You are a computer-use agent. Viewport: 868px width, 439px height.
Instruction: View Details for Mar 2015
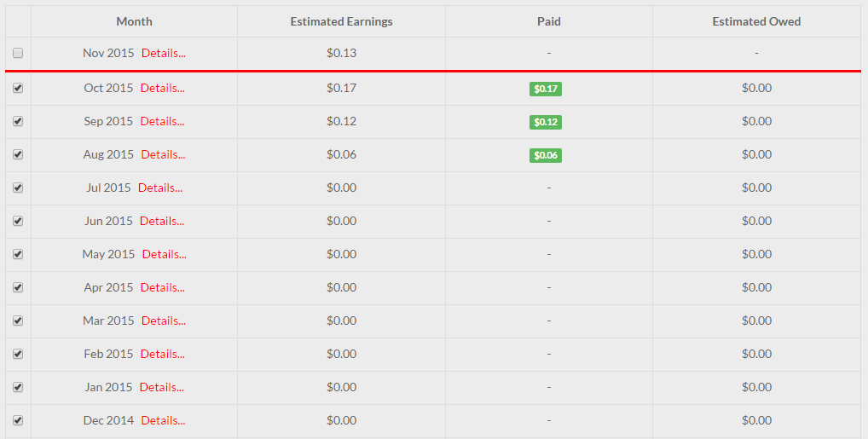point(163,321)
